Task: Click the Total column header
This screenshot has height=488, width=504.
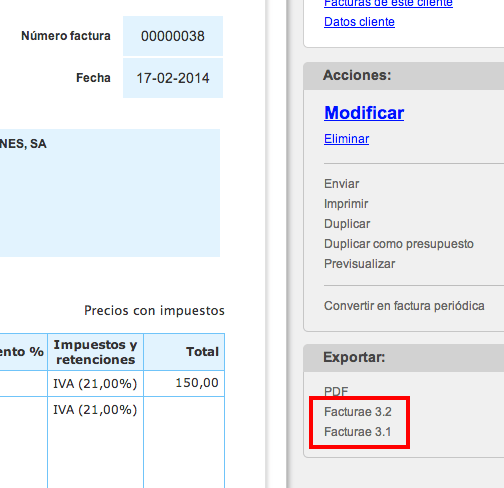Action: (x=184, y=352)
